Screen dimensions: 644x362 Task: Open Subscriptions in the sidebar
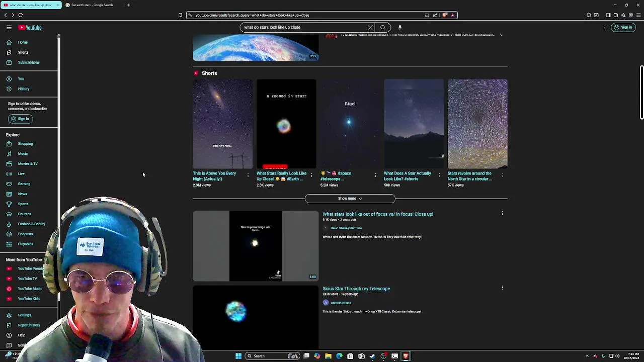click(29, 62)
